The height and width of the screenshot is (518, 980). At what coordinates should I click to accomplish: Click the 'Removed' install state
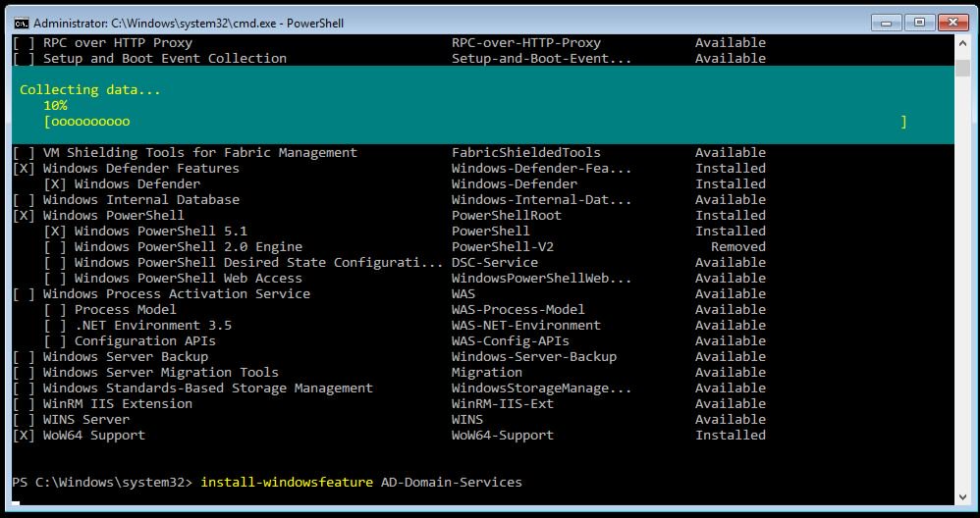coord(738,247)
